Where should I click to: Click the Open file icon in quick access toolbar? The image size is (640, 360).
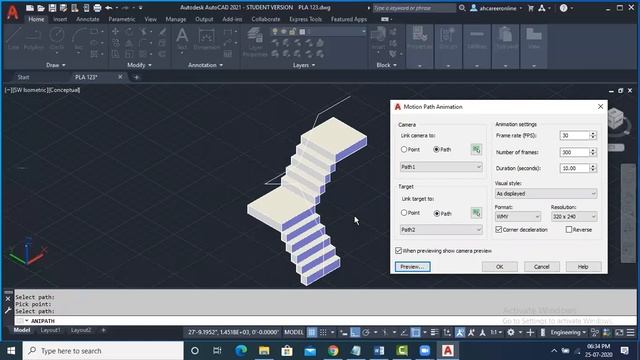(x=41, y=8)
